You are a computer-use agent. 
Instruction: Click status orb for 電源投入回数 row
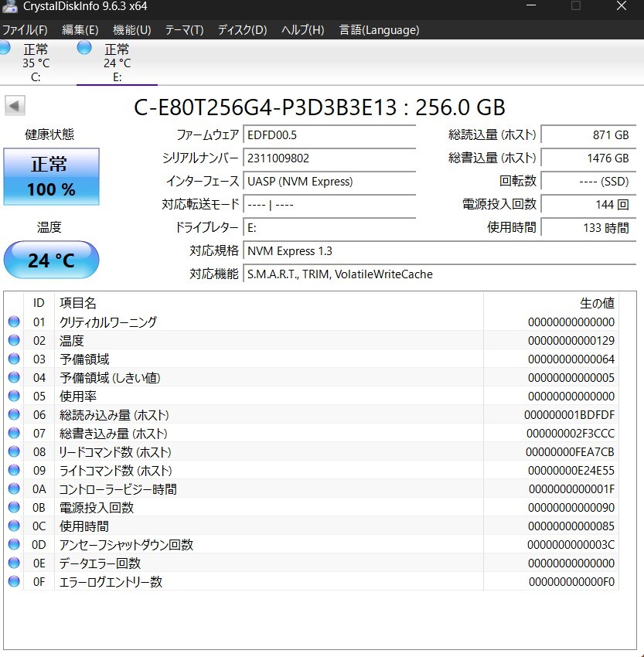tap(14, 508)
